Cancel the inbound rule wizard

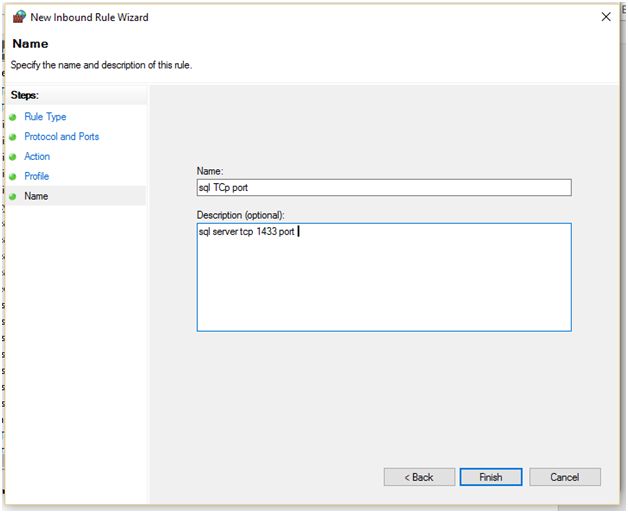coord(565,477)
